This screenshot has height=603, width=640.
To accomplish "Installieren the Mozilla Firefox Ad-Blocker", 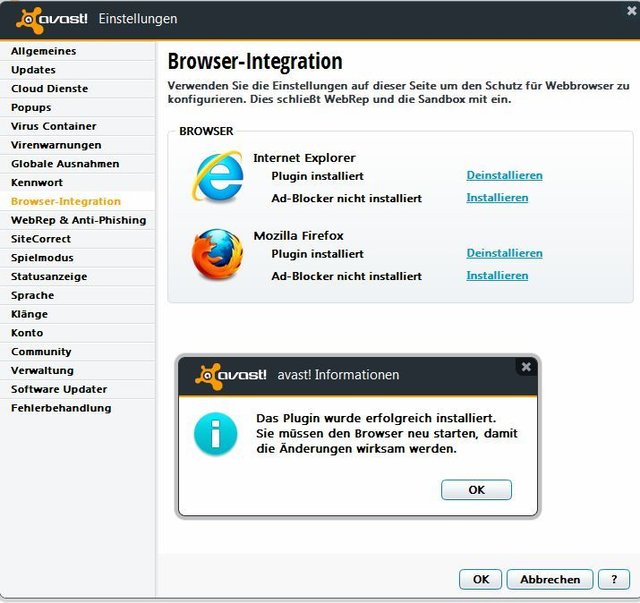I will 497,276.
